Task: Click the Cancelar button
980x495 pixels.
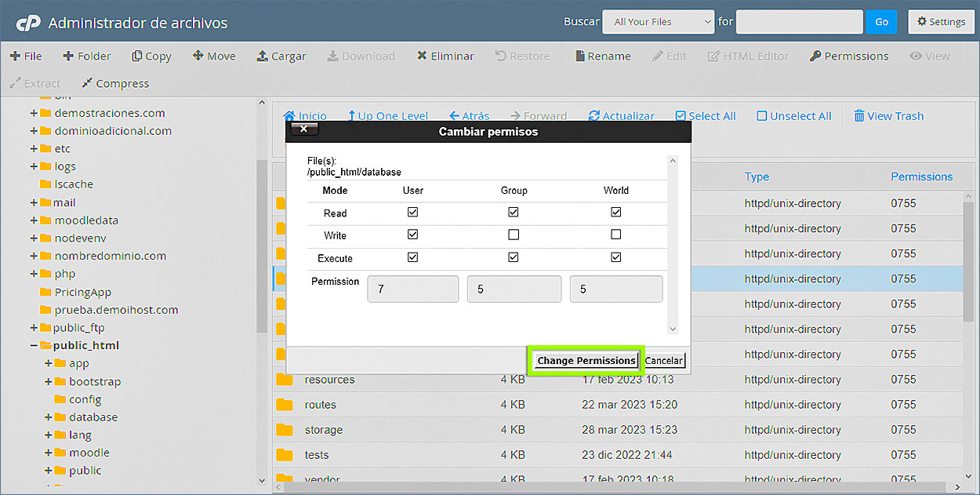Action: pyautogui.click(x=664, y=361)
